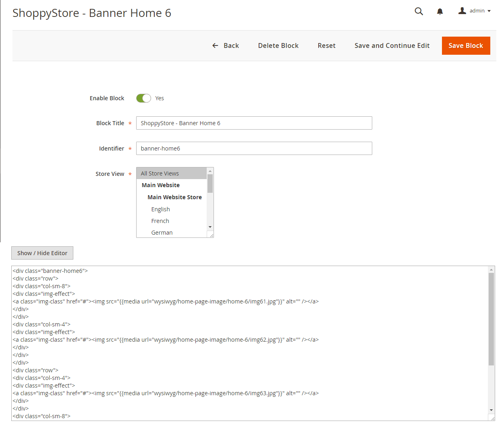This screenshot has height=423, width=504.
Task: Click the content textarea resize handle
Action: [492, 418]
